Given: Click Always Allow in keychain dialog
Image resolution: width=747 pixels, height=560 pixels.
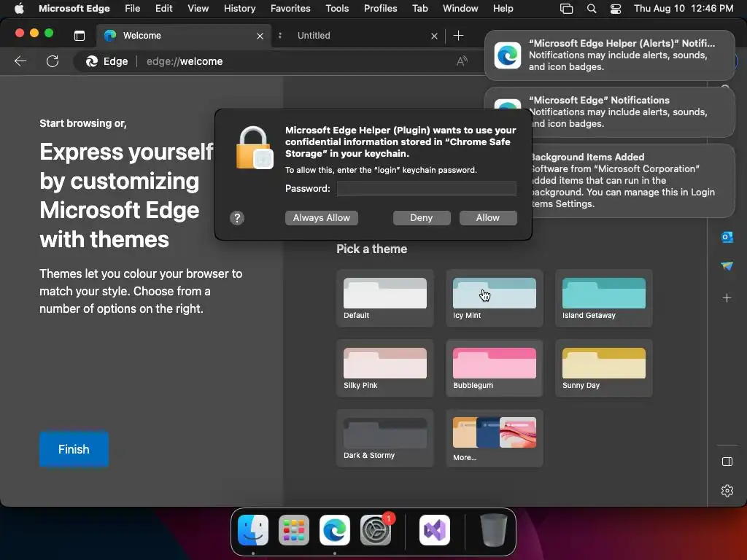Looking at the screenshot, I should (322, 217).
